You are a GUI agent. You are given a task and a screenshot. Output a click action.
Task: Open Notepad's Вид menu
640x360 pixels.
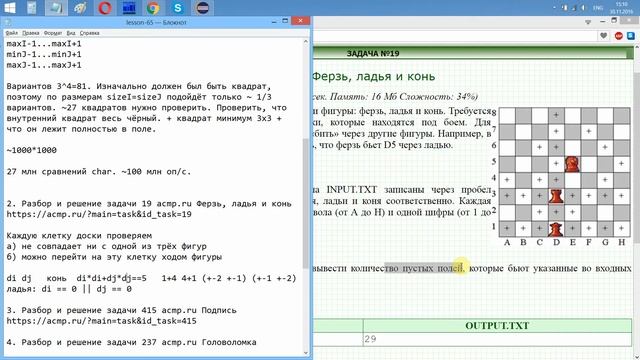[x=71, y=33]
